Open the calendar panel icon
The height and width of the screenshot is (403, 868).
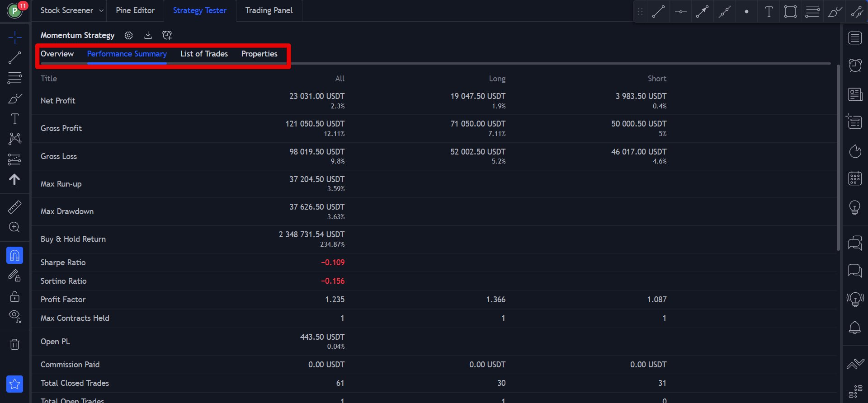coord(855,178)
